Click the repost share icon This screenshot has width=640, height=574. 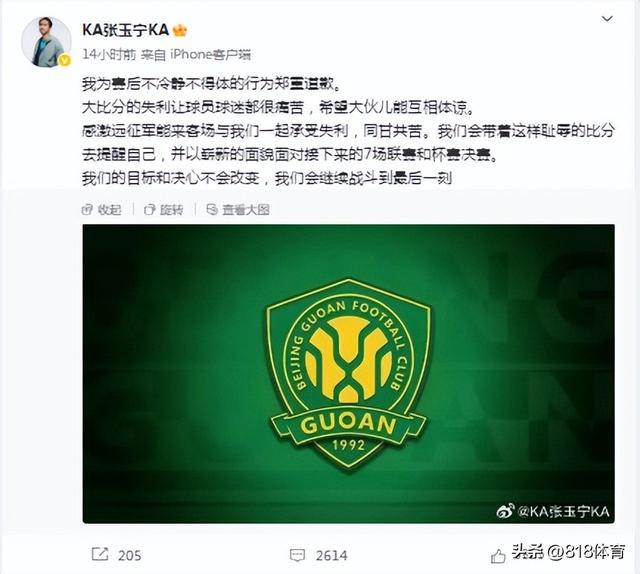coord(100,554)
